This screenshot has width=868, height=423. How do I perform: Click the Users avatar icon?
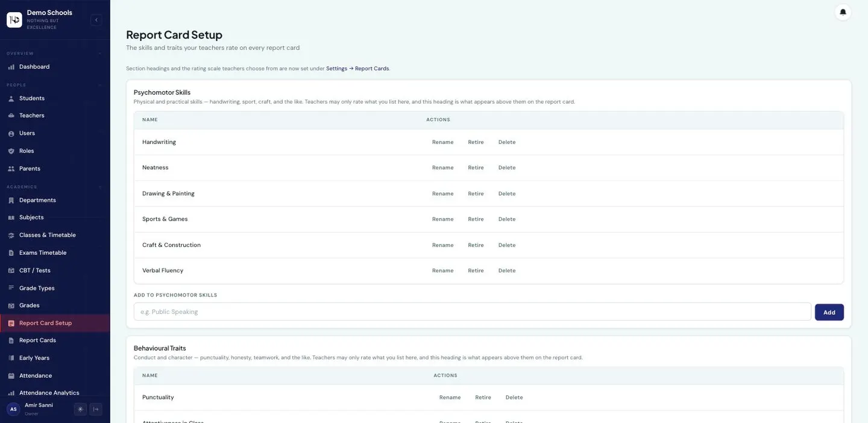click(x=11, y=133)
